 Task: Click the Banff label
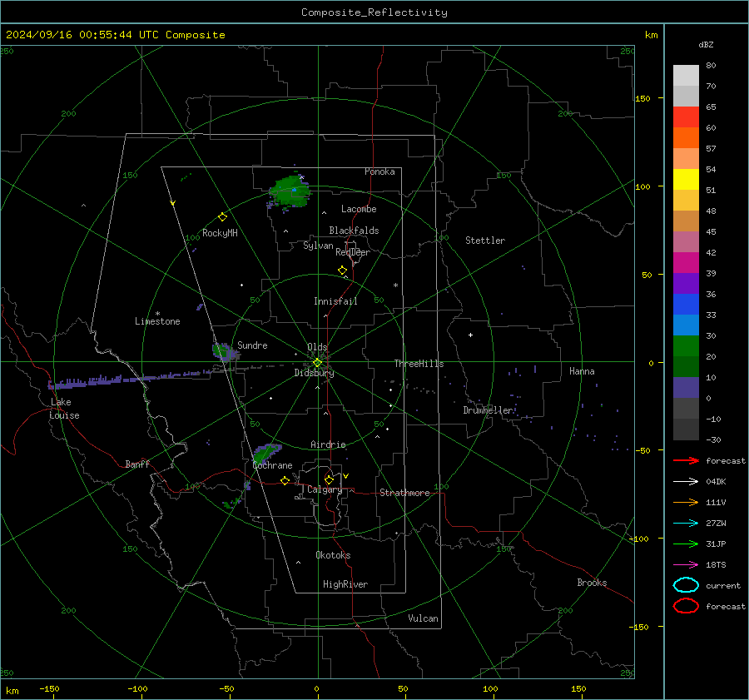tap(137, 464)
